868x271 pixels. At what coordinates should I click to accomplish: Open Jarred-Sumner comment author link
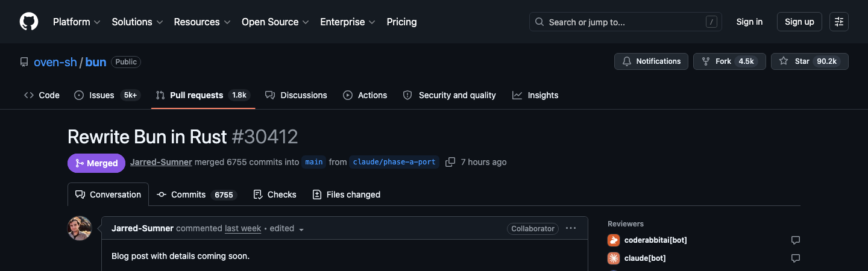click(x=142, y=228)
